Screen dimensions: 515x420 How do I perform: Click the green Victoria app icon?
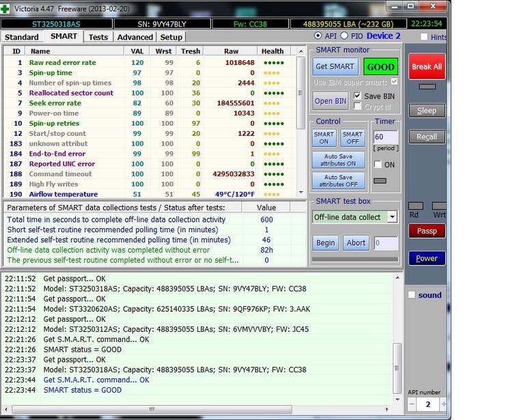4,8
